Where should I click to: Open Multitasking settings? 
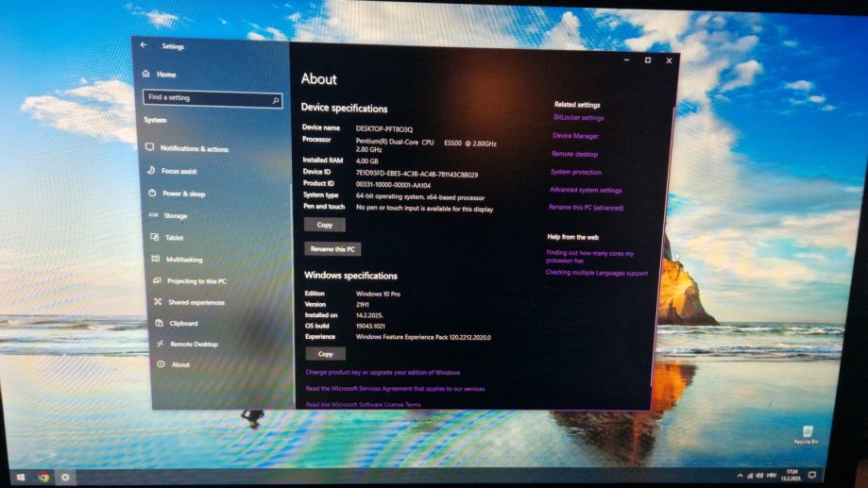[x=177, y=259]
